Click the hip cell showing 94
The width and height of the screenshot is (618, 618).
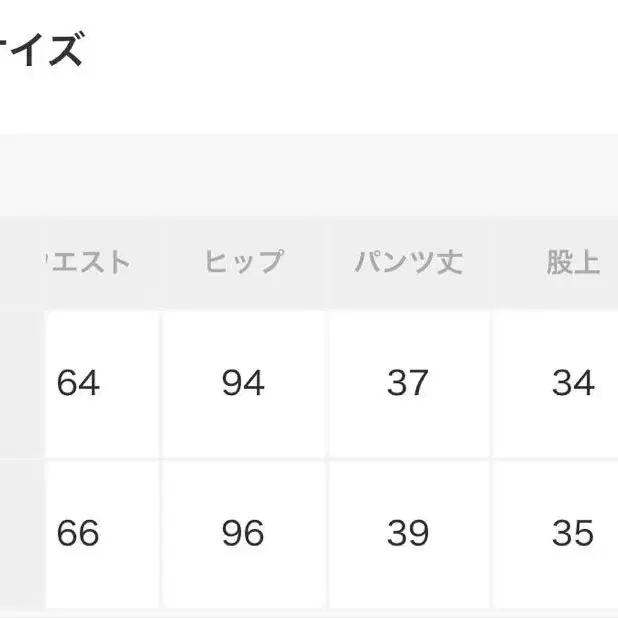click(x=244, y=383)
